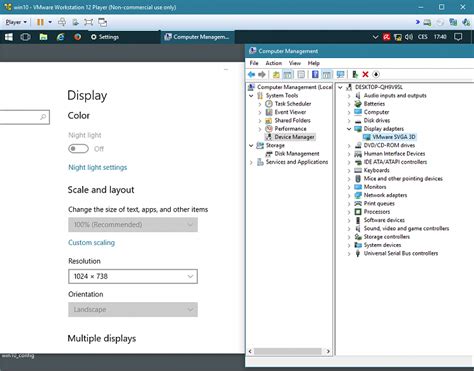Click the 17:40 clock in the taskbar

tap(440, 37)
